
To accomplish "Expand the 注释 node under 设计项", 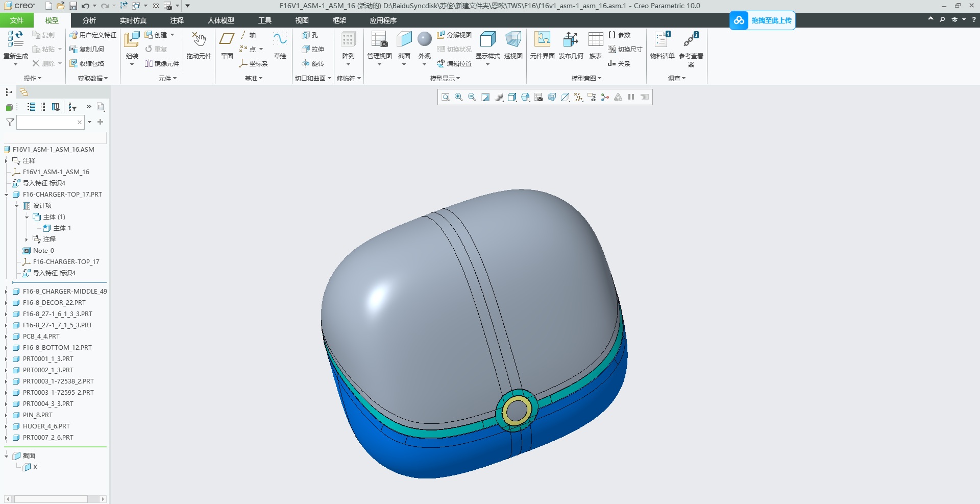I will (26, 239).
